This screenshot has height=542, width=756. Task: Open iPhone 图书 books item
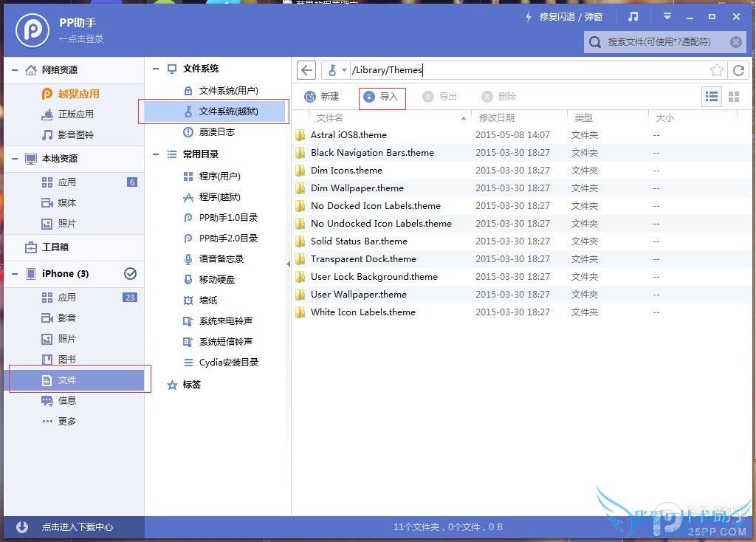pyautogui.click(x=74, y=360)
